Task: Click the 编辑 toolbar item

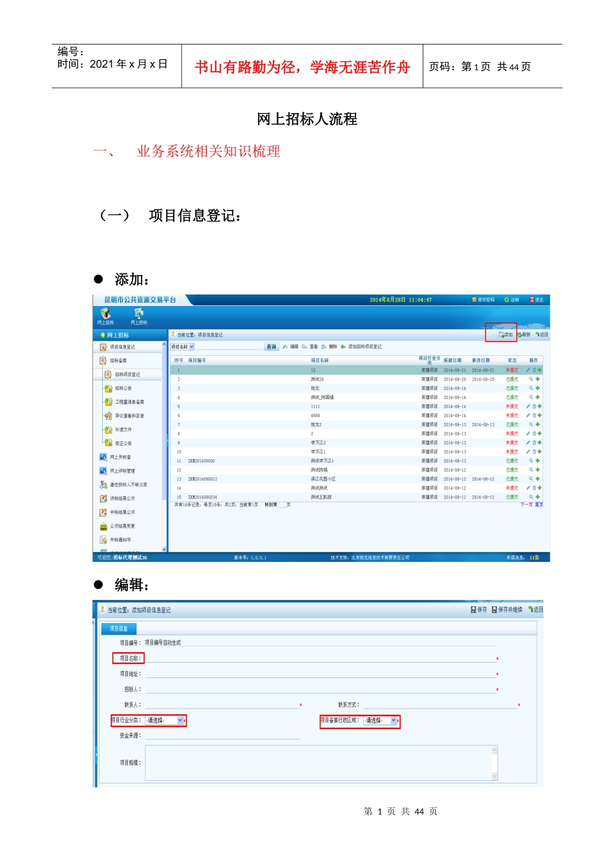Action: pyautogui.click(x=291, y=347)
